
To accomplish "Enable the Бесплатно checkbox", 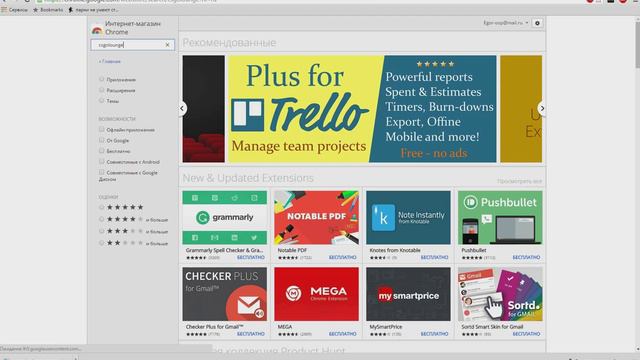I will coord(102,151).
